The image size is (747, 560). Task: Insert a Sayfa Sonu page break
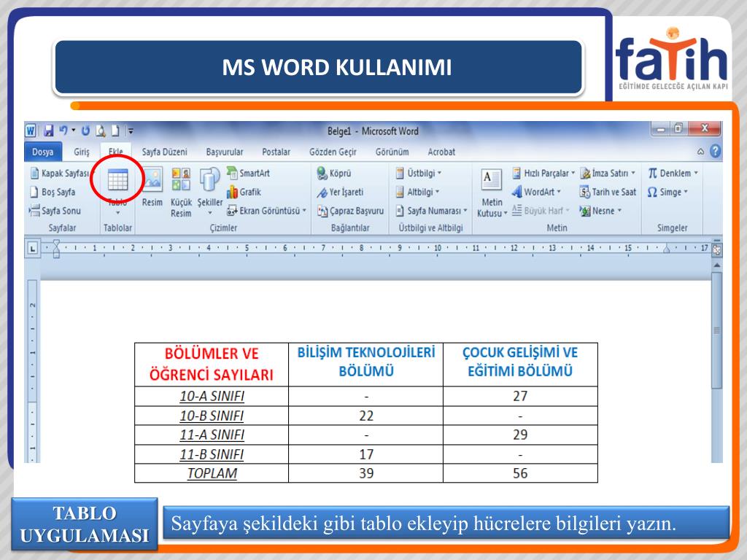[x=55, y=211]
